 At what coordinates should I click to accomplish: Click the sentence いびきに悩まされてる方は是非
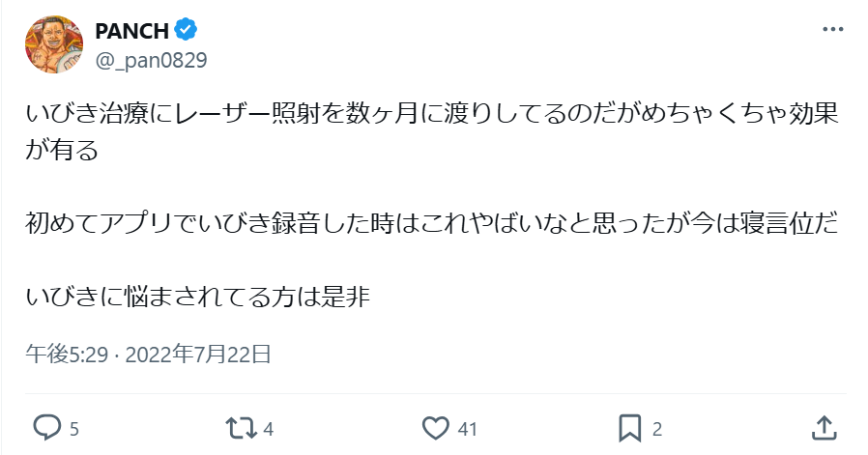pos(197,297)
